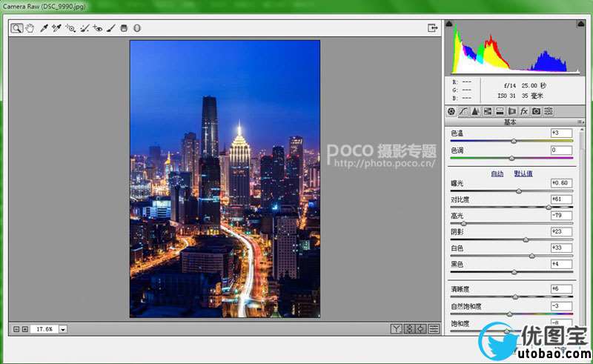The width and height of the screenshot is (593, 364).
Task: Open the Presets panel tab
Action: [549, 111]
